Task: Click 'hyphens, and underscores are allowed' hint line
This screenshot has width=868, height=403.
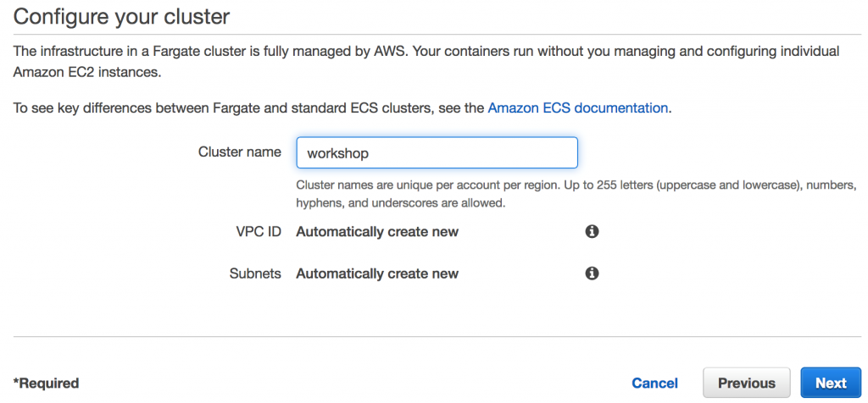Action: (400, 203)
